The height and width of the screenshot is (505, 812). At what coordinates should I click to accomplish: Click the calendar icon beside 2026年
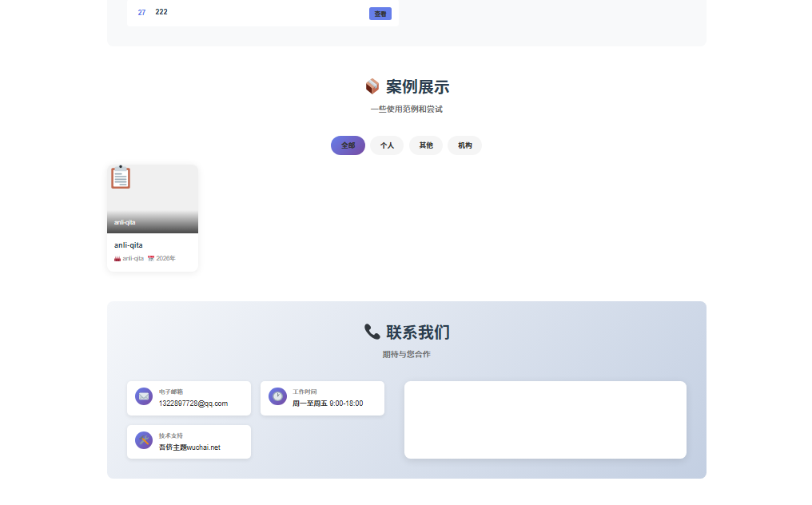[x=151, y=258]
